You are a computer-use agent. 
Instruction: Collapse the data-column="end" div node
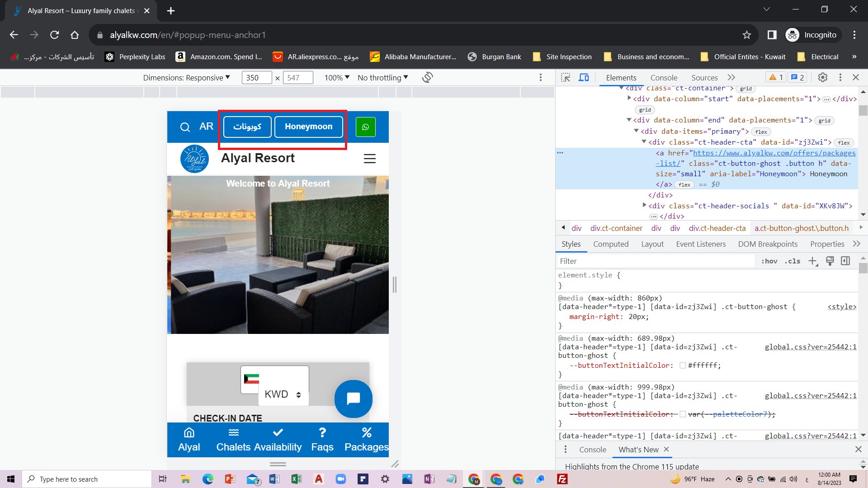[629, 120]
